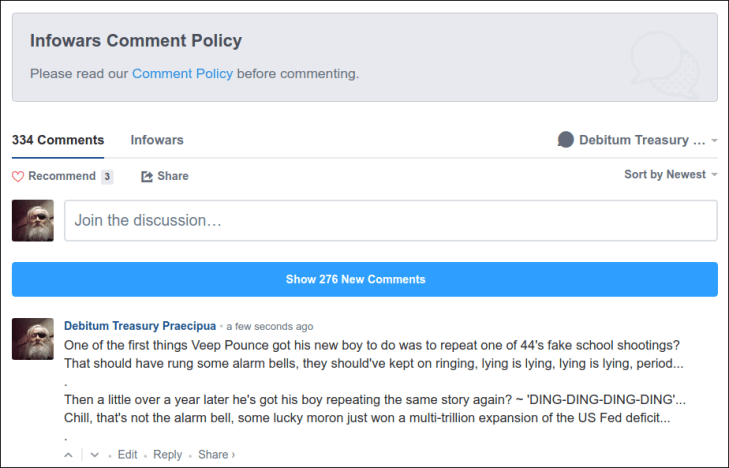Click the speech bubbles icon in policy banner
Image resolution: width=729 pixels, height=468 pixels.
point(661,60)
